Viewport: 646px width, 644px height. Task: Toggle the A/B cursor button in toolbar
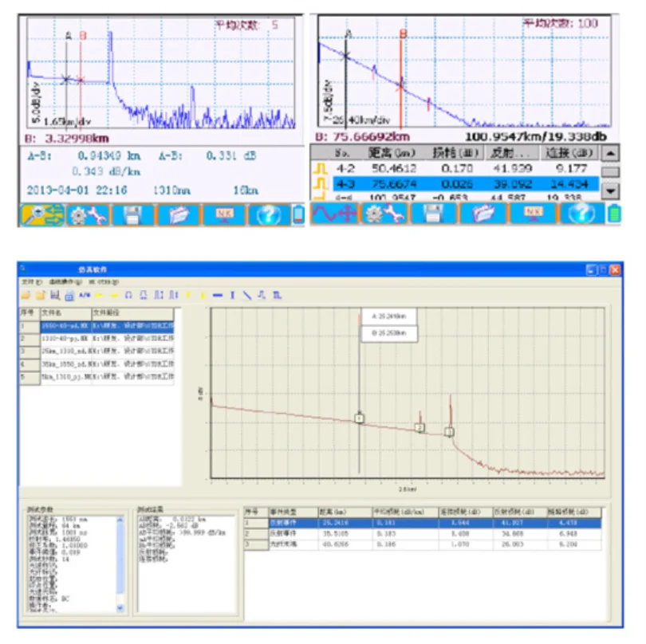click(x=85, y=295)
